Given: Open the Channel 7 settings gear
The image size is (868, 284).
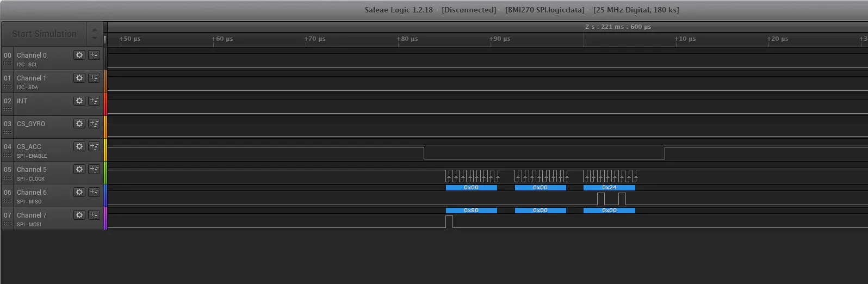Looking at the screenshot, I should [x=79, y=215].
